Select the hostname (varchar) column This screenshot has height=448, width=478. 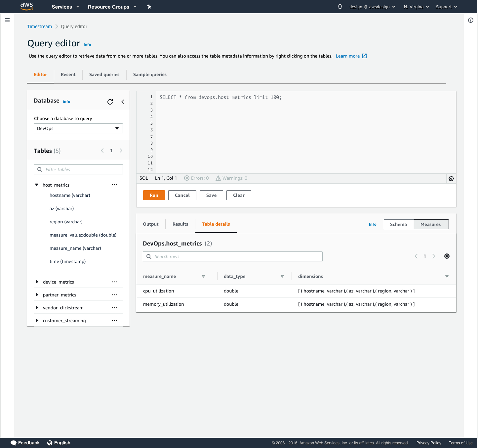(x=70, y=195)
